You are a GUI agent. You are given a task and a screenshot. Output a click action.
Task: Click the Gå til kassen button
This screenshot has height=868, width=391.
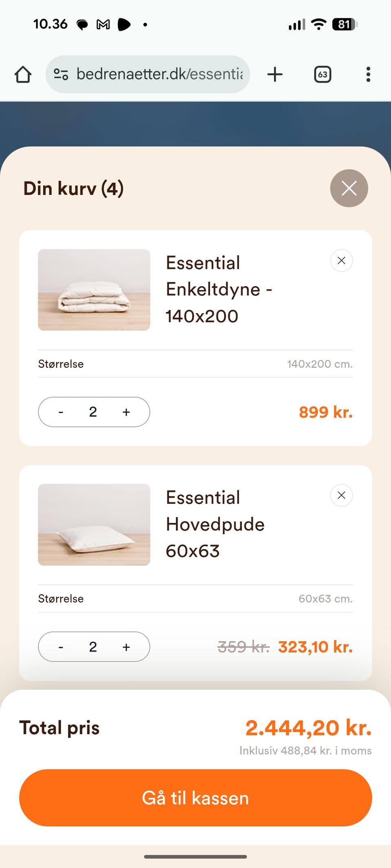195,798
